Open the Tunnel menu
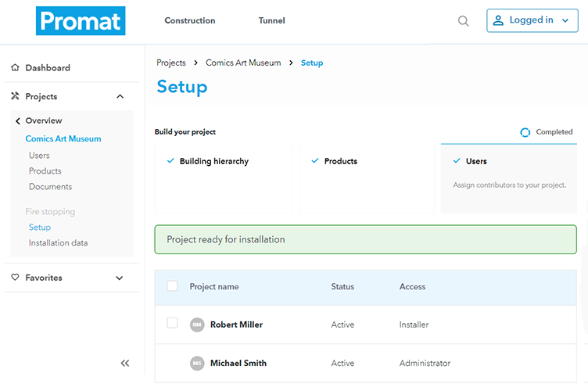Screen dimensions: 588x391 click(271, 20)
